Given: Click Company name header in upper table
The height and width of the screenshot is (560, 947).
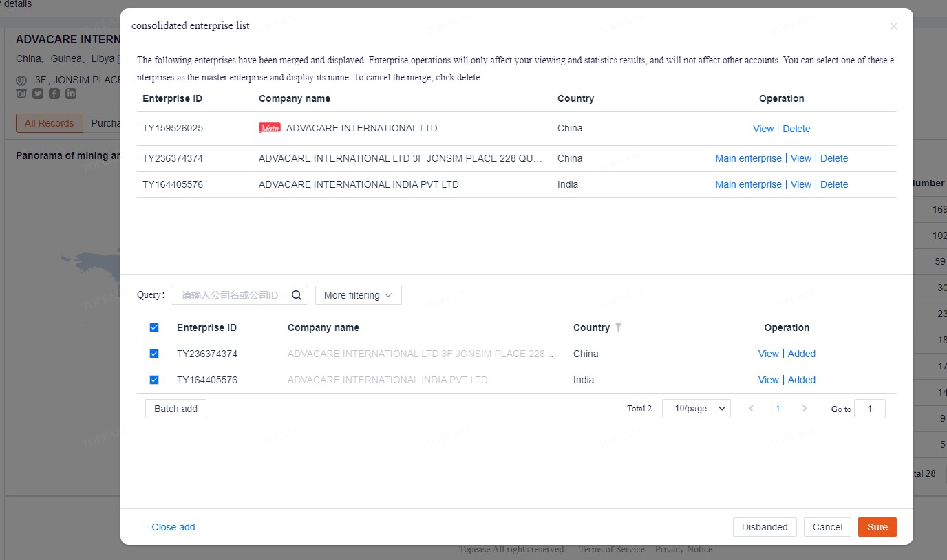Looking at the screenshot, I should click(295, 98).
